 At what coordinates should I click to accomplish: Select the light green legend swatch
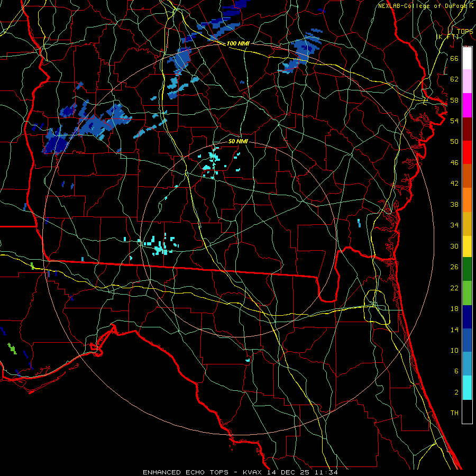[x=467, y=293]
